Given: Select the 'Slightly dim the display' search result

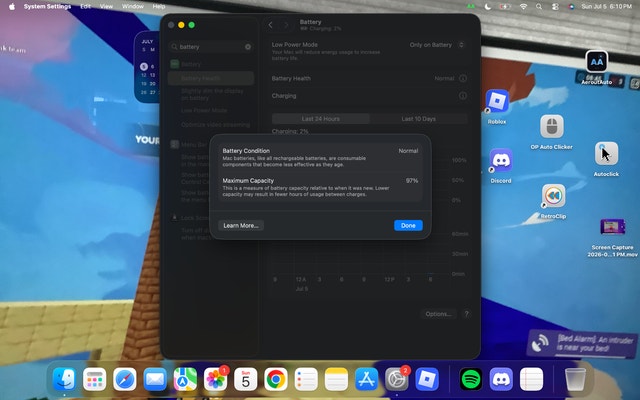Looking at the screenshot, I should 211,94.
